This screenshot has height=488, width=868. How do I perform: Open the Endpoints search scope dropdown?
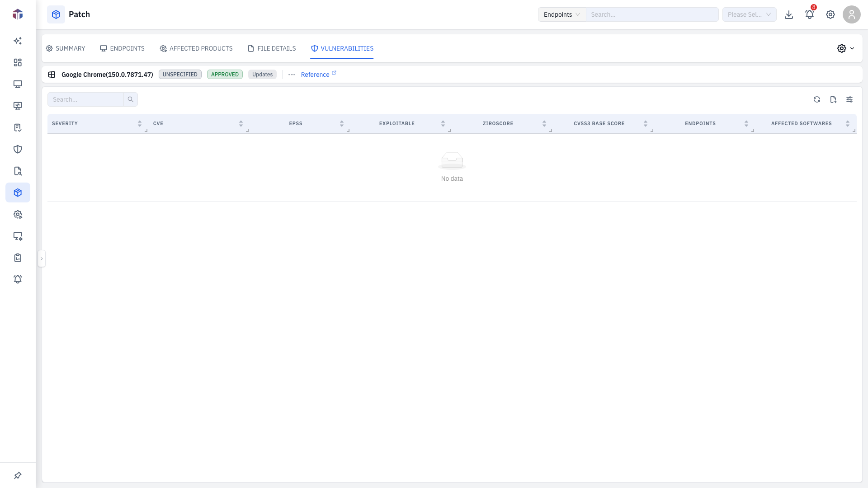point(562,14)
